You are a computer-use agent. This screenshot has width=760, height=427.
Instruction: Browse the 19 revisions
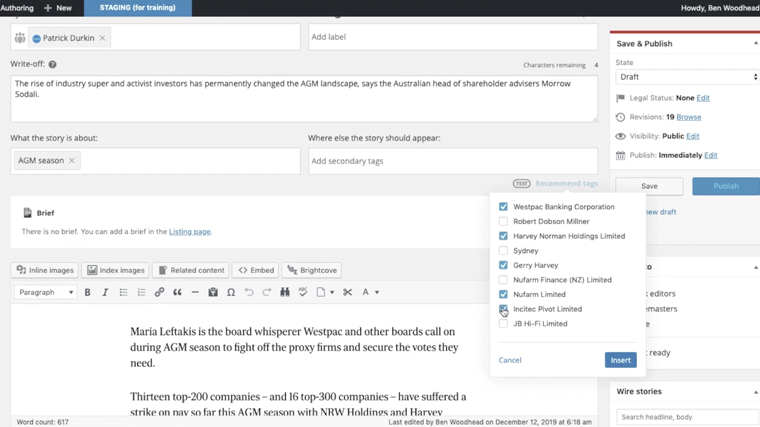[689, 117]
